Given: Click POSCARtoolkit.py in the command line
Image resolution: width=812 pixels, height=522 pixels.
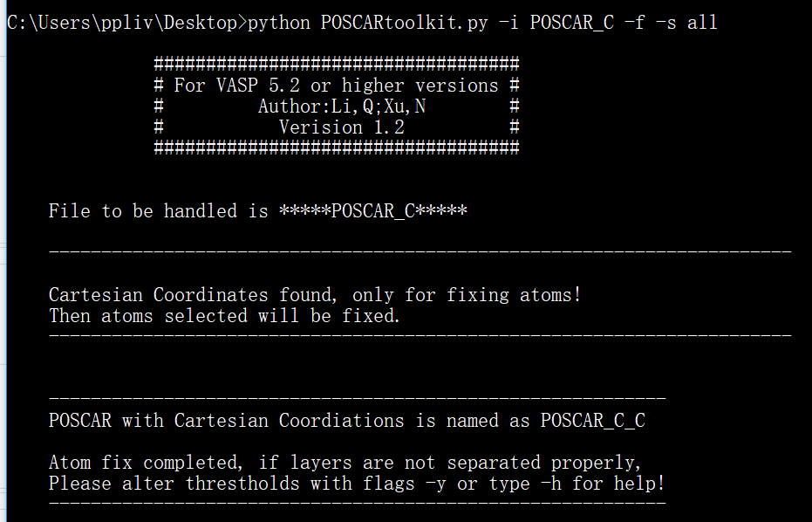Looking at the screenshot, I should pyautogui.click(x=405, y=23).
